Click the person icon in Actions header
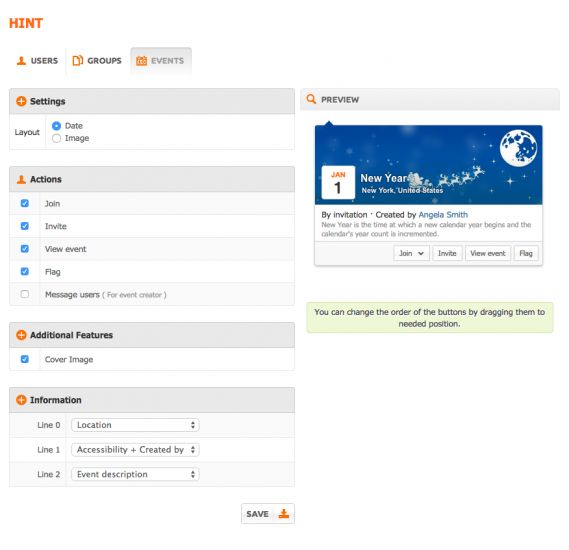569x550 pixels. 21,179
